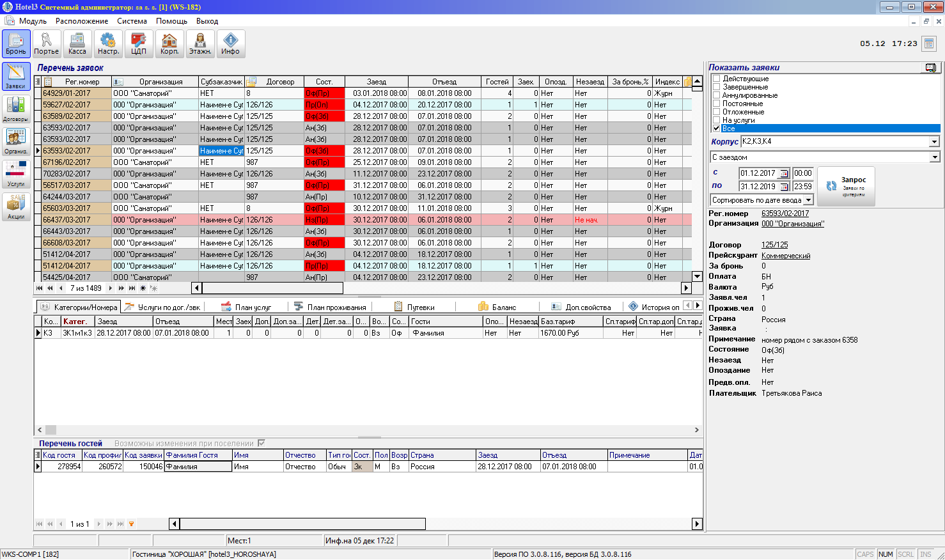Select Акции in the left sidebar

pos(16,206)
